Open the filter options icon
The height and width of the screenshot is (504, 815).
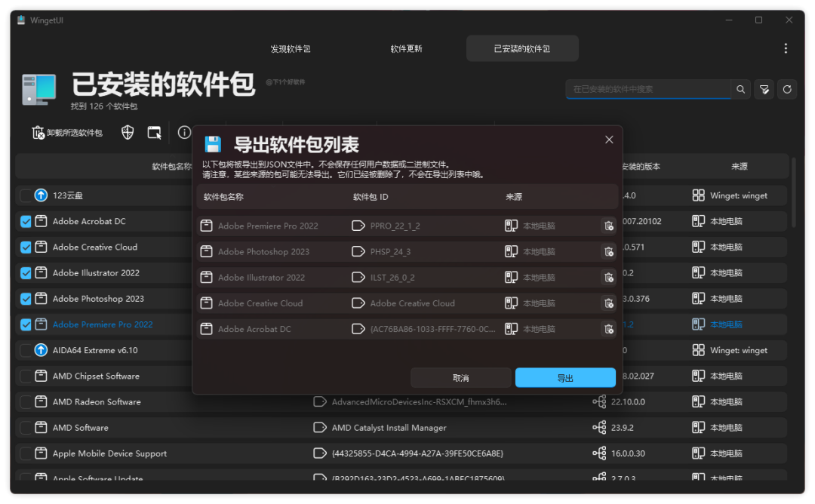(x=764, y=89)
